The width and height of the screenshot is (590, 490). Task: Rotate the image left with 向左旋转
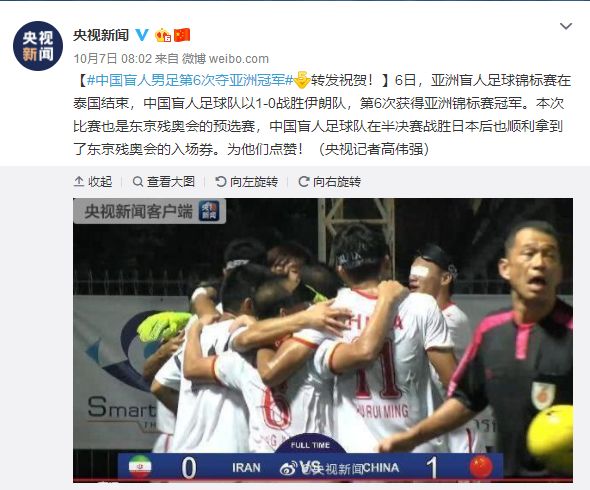(246, 182)
